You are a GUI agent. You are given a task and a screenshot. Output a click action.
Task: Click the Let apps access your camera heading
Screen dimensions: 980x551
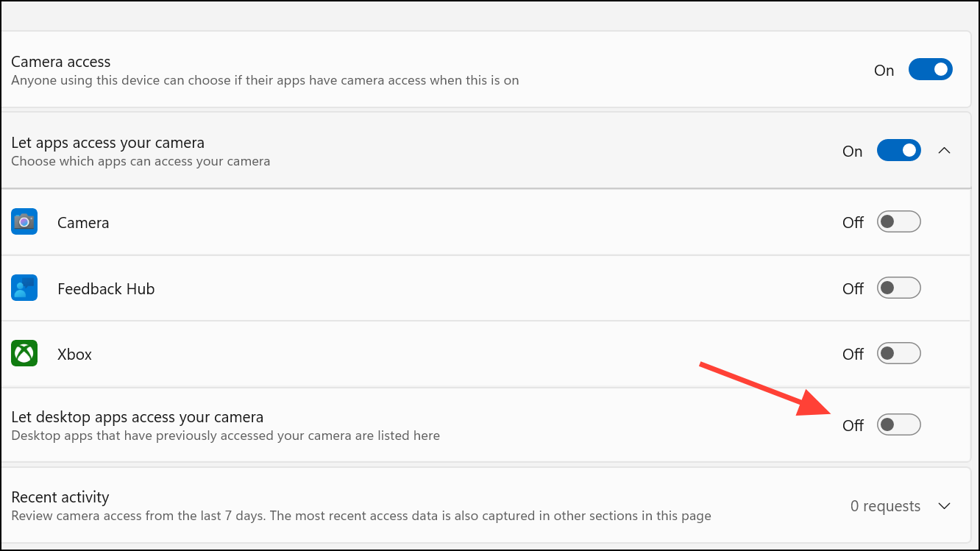pyautogui.click(x=107, y=143)
